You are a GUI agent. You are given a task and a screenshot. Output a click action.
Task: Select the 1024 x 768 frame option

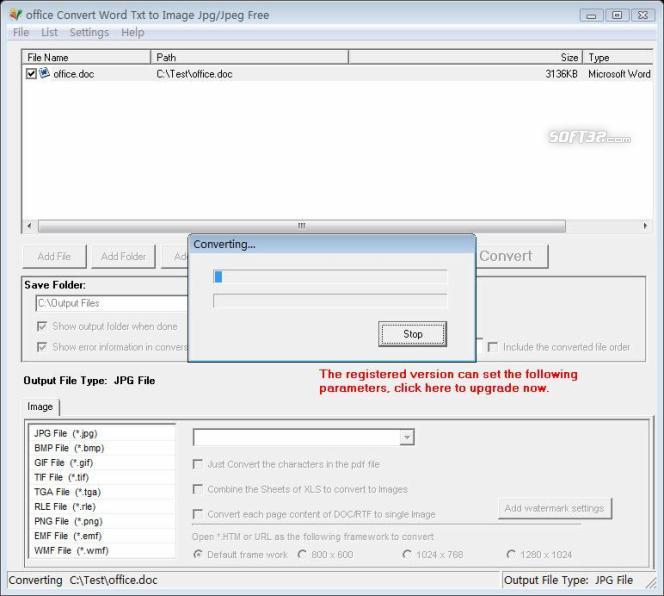point(407,554)
